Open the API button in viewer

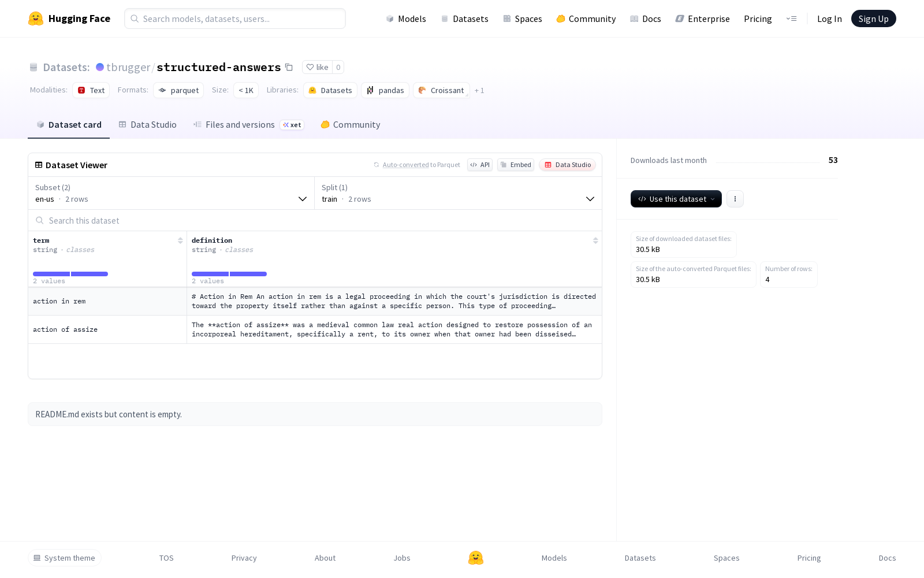click(480, 165)
